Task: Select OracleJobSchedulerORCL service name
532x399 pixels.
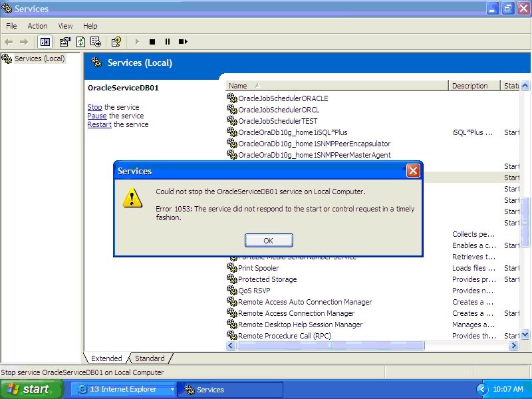Action: 279,110
